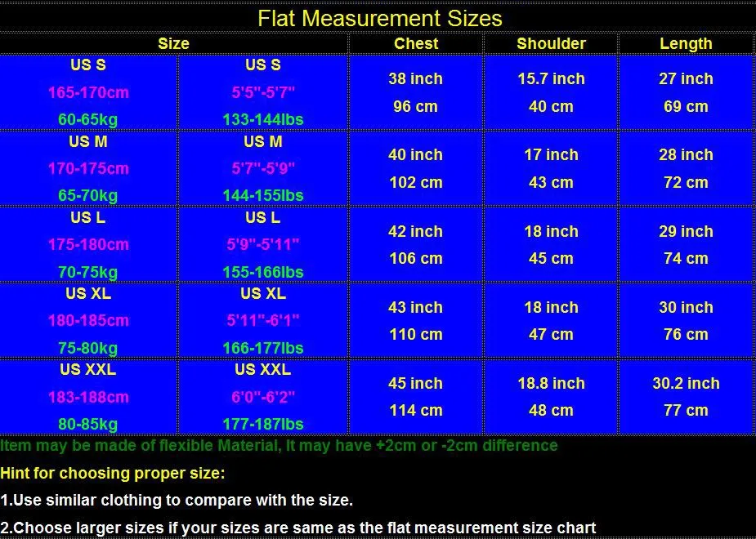756x539 pixels.
Task: Select the '76 cm' length value
Action: (686, 334)
